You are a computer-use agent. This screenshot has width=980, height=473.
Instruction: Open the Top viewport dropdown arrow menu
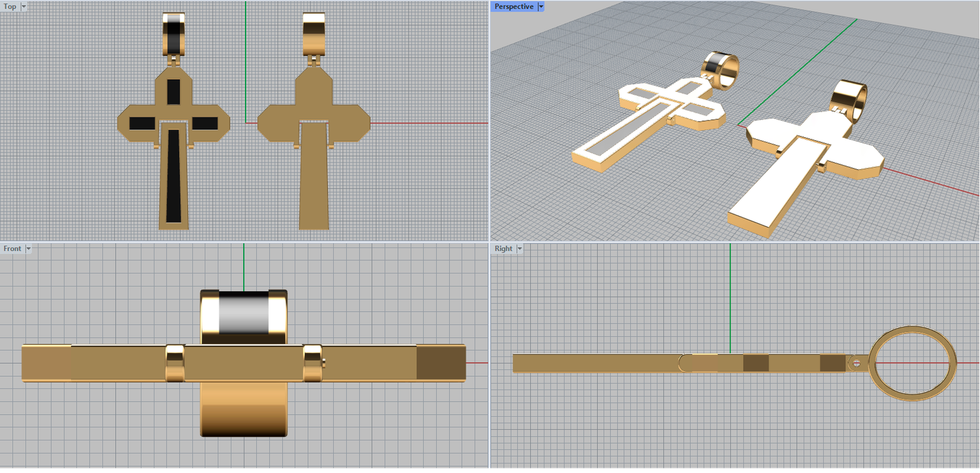coord(24,7)
